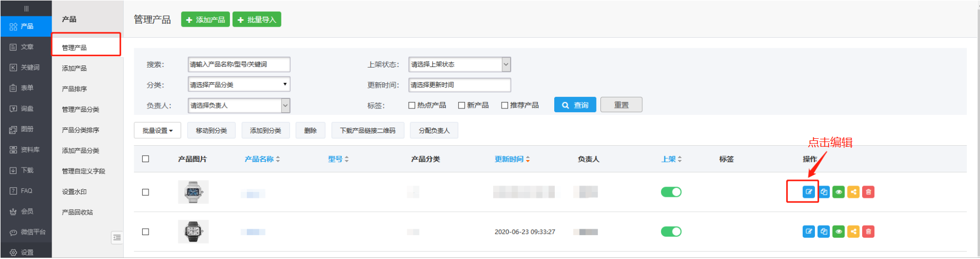
Task: Copy the product updated 2020-06-23 09:33:27
Action: 824,231
